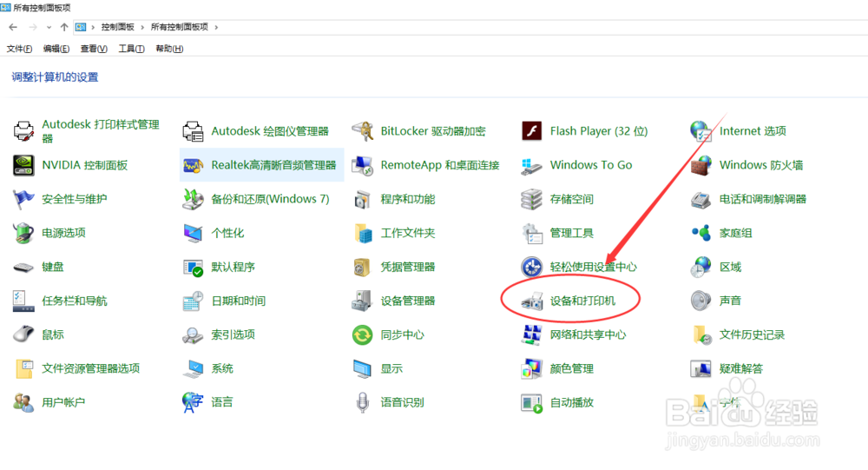Open the 索引选项 magnifier icon
This screenshot has width=868, height=470.
pyautogui.click(x=194, y=334)
